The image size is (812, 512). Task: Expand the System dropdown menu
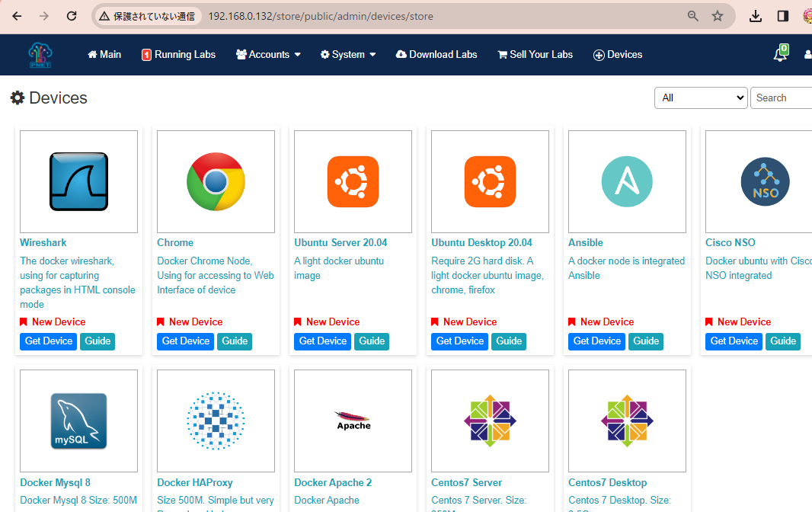(x=348, y=54)
